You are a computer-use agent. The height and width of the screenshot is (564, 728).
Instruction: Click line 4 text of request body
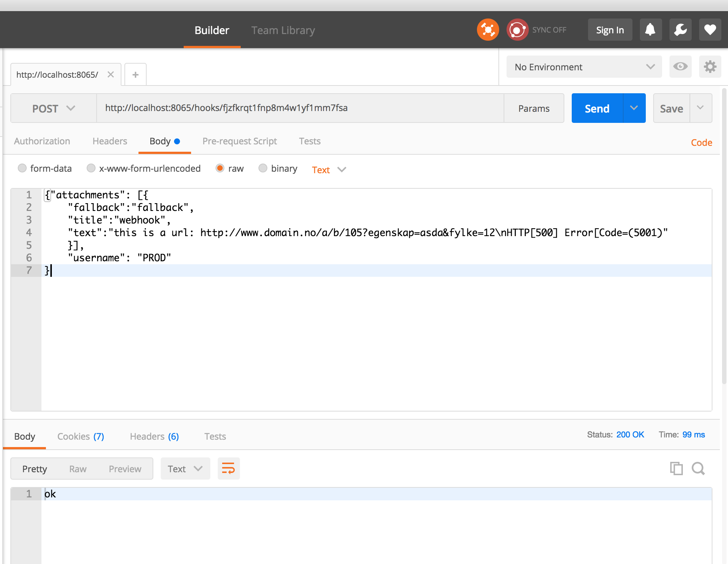(368, 232)
